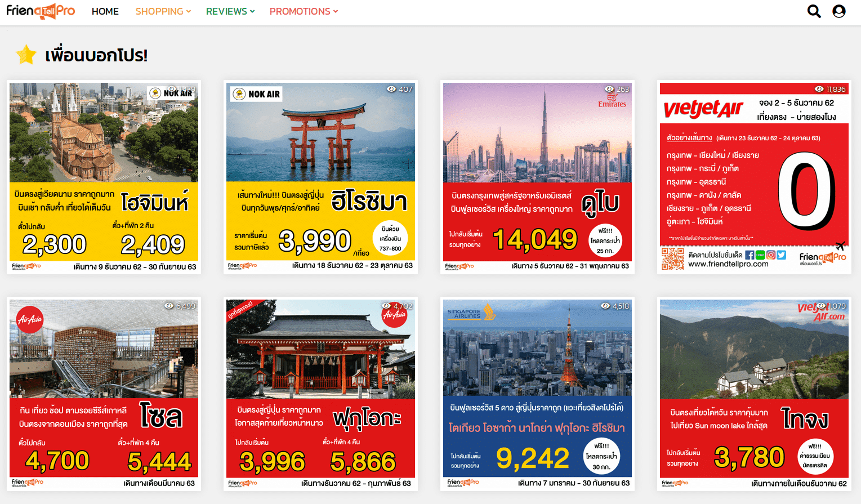Screen dimensions: 861x504
Task: Click eye view count on Hiroshima card
Action: point(399,89)
